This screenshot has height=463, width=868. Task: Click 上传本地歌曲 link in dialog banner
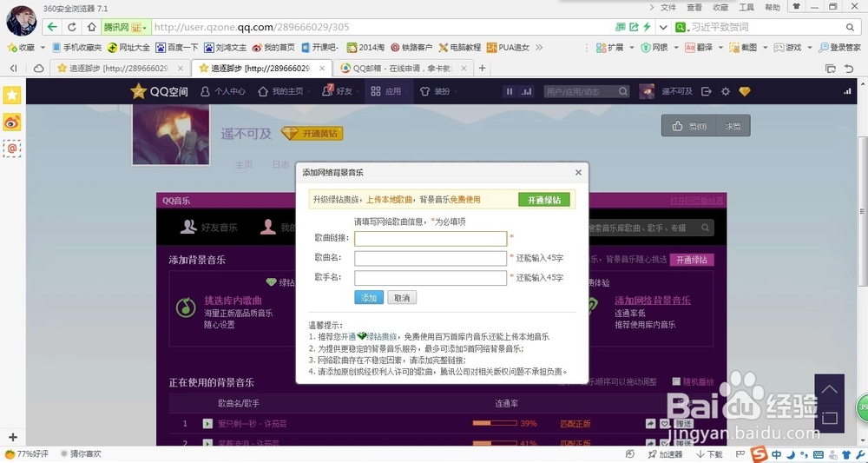[x=389, y=200]
